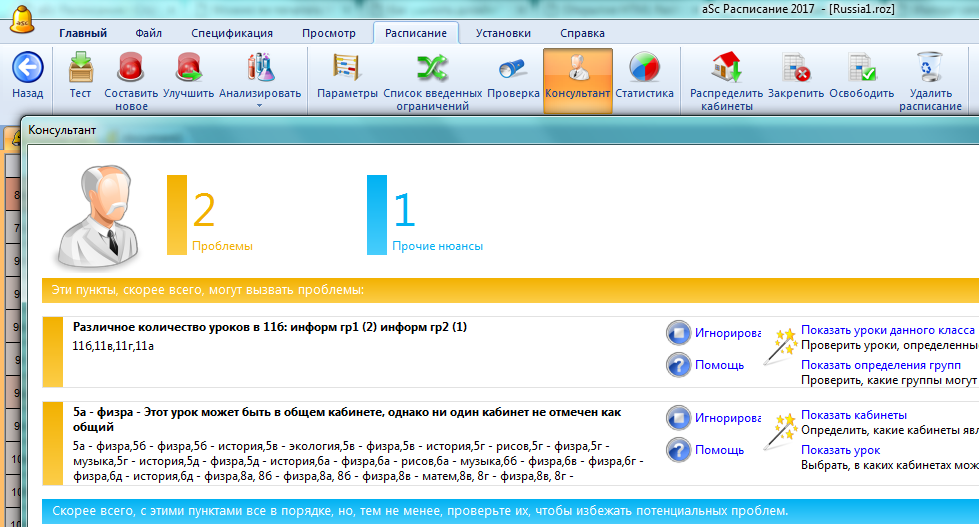
Task: Open the Установки ribbon tab
Action: [502, 33]
